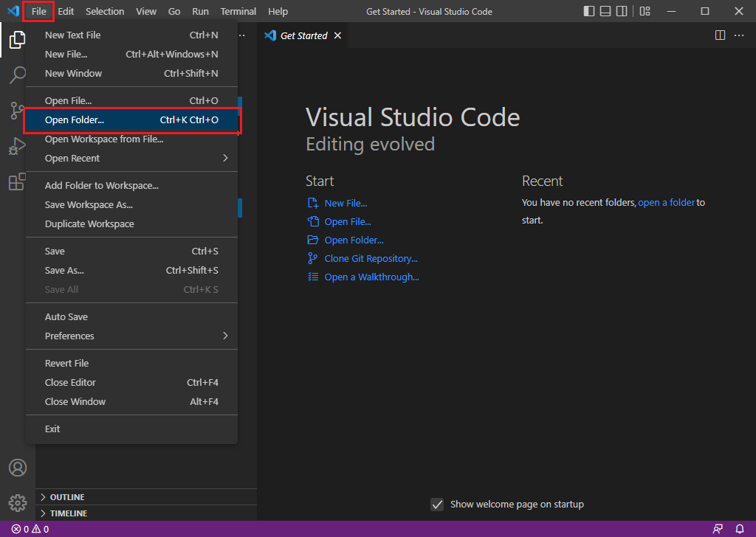Screen dimensions: 756x537
Task: Open the Explorer view in activity bar
Action: (18, 40)
